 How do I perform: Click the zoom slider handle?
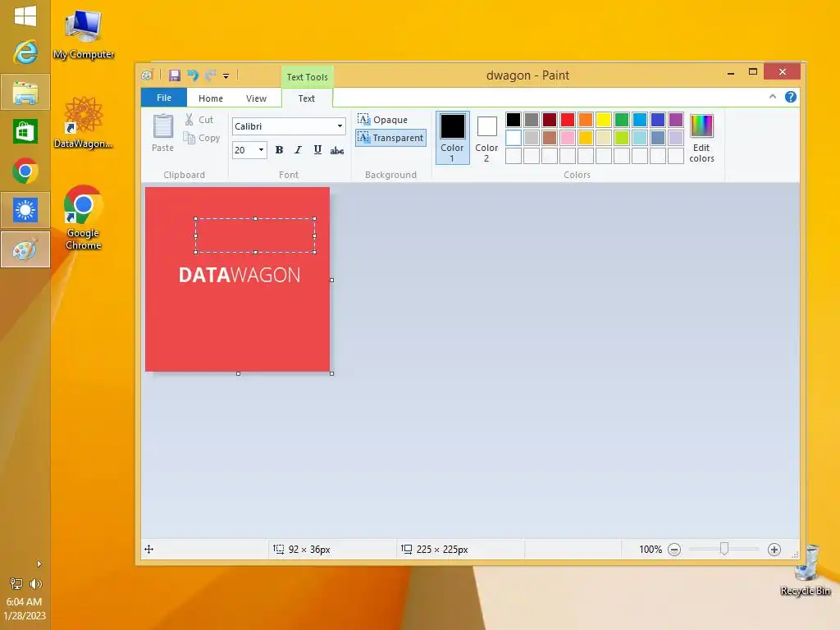coord(724,549)
